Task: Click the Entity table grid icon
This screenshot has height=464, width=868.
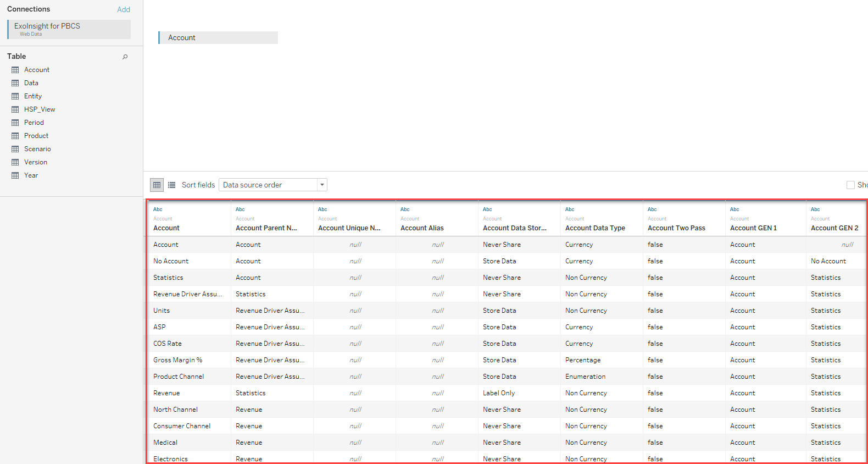Action: click(15, 96)
